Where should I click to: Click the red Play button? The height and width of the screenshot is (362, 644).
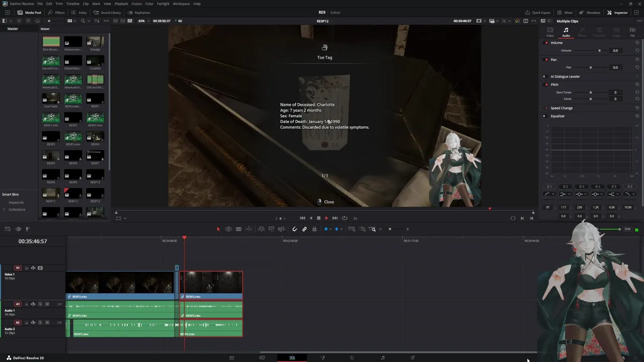pos(327,218)
